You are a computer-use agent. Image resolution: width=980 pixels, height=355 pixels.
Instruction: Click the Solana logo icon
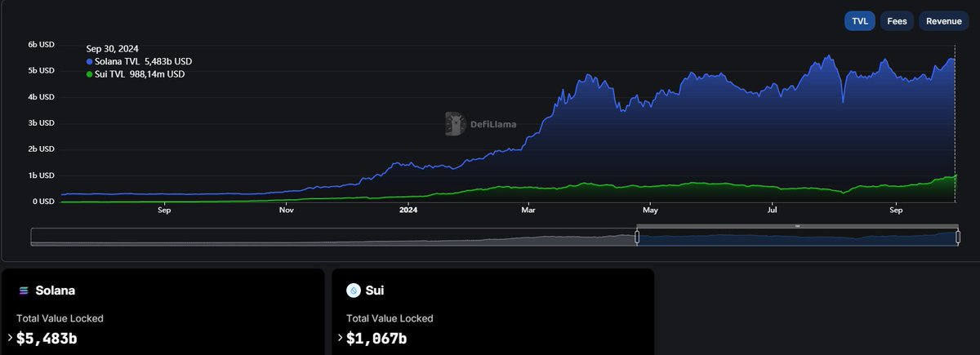click(x=23, y=291)
